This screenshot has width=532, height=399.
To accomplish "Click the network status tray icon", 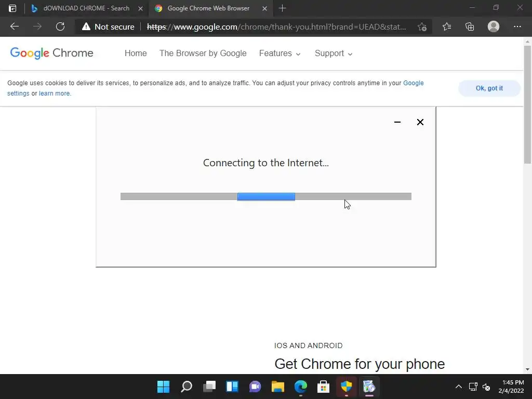I will pos(473,387).
